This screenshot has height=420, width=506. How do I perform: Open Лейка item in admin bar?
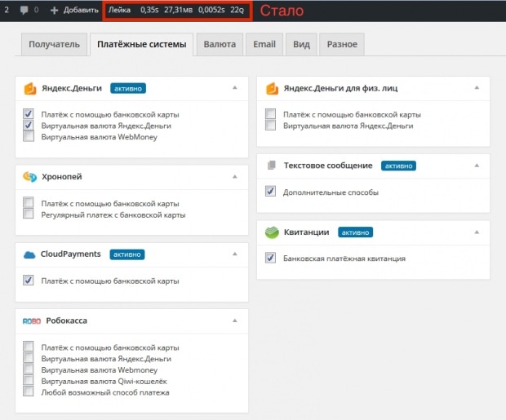pos(120,11)
